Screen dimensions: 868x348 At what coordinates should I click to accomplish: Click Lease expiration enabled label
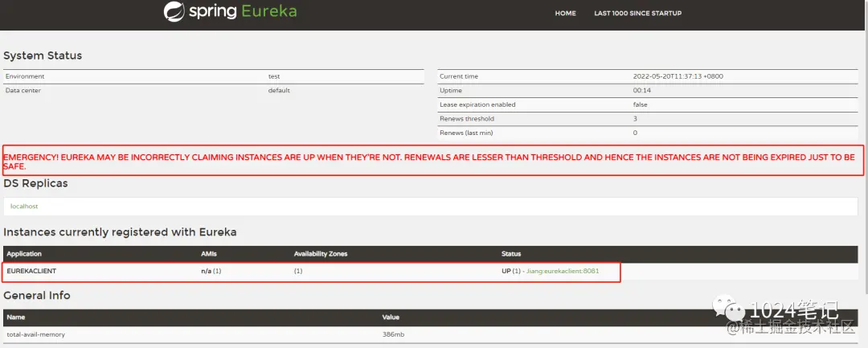pos(477,104)
